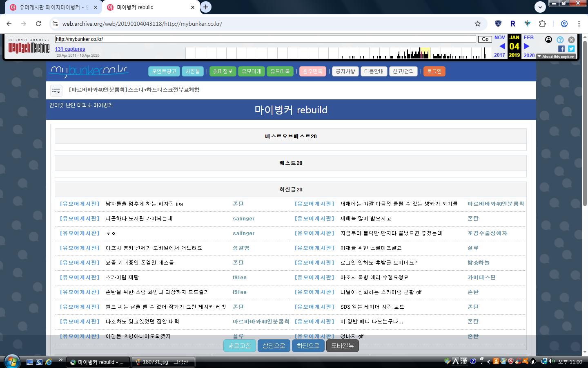The height and width of the screenshot is (368, 588).
Task: Click the 로그인 button
Action: (x=434, y=72)
